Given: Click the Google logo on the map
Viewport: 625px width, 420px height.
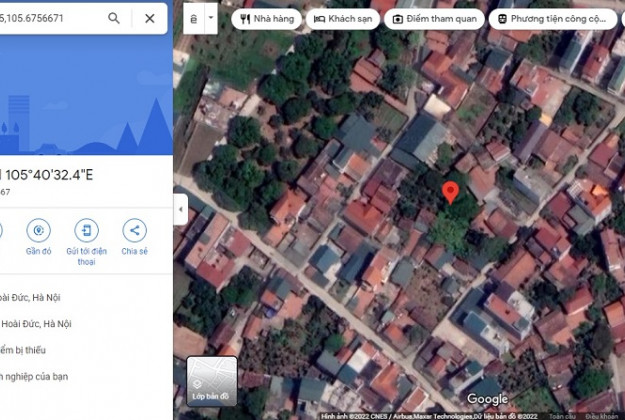Looking at the screenshot, I should (x=487, y=400).
